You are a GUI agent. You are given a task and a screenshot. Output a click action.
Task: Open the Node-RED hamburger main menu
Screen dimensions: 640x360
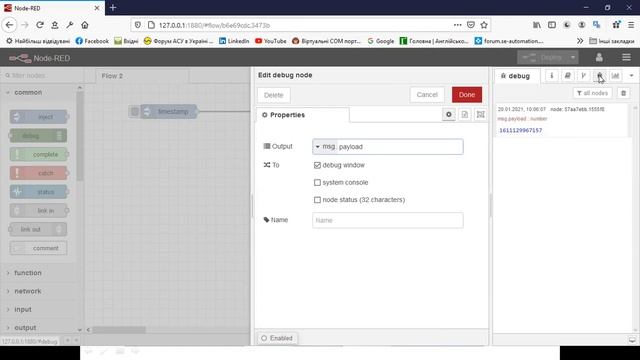(626, 57)
